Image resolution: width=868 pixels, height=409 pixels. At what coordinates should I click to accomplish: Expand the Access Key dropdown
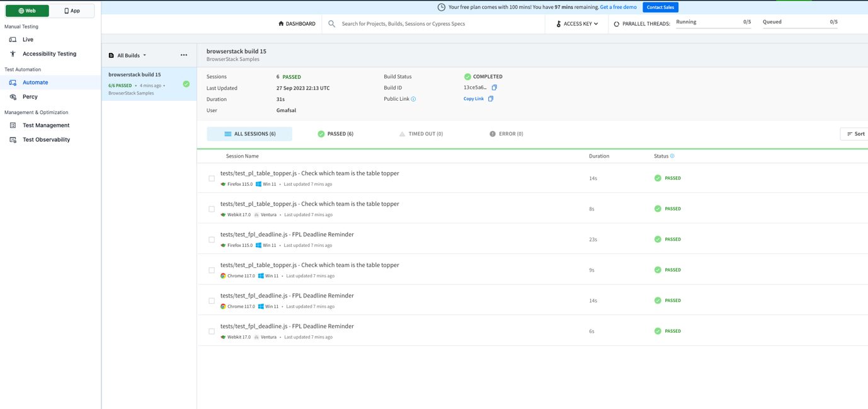[x=576, y=23]
